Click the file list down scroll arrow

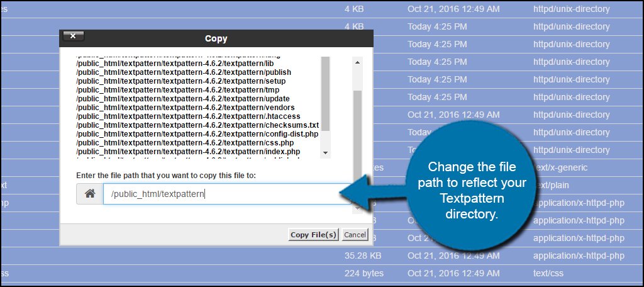point(325,153)
